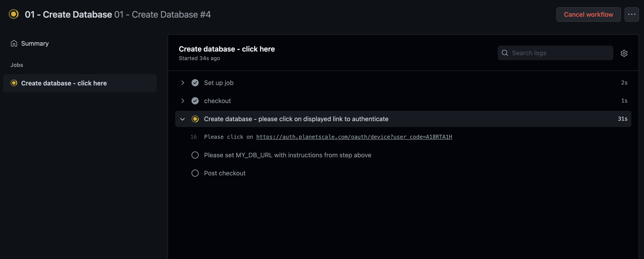
Task: Click the yellow in-progress icon on Create database step
Action: click(x=195, y=119)
